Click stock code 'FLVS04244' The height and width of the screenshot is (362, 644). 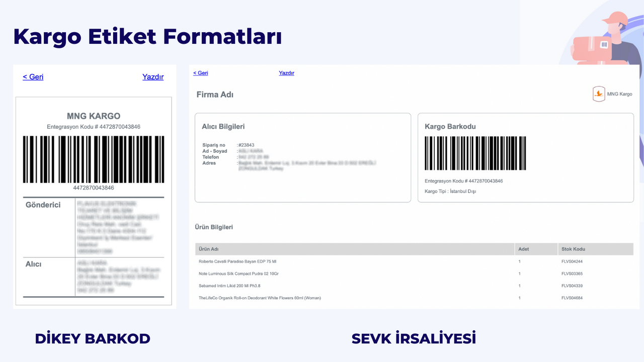pyautogui.click(x=572, y=261)
